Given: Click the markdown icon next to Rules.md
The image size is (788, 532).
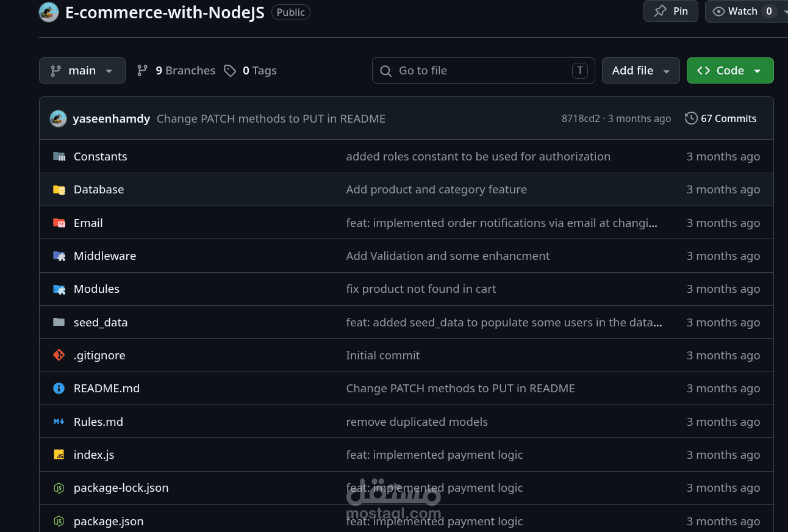Looking at the screenshot, I should click(59, 421).
